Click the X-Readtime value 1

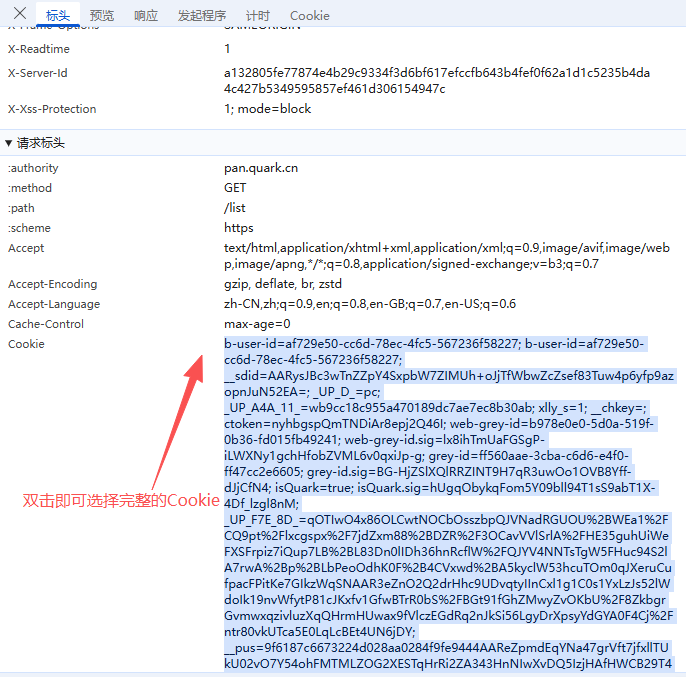[227, 49]
